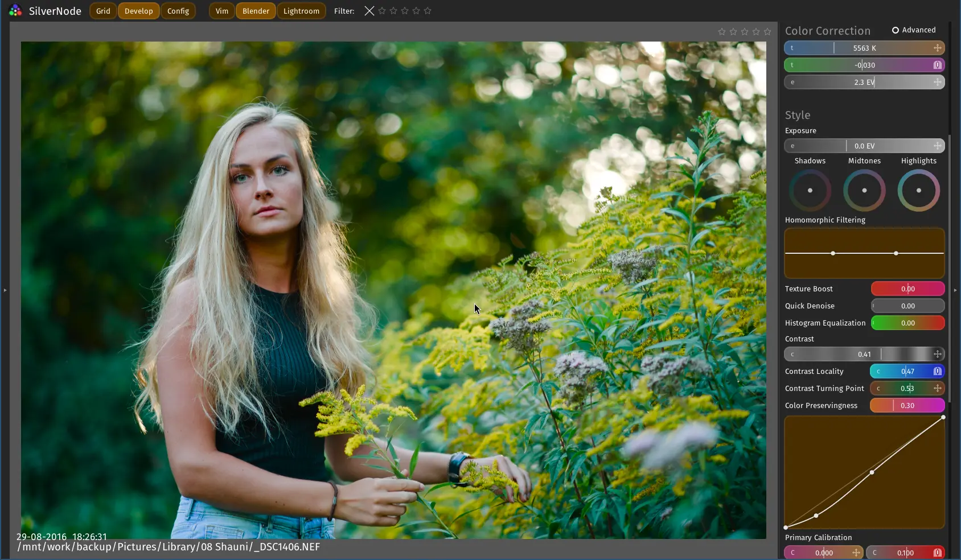Expand the left side panel arrow
961x560 pixels.
(x=5, y=290)
